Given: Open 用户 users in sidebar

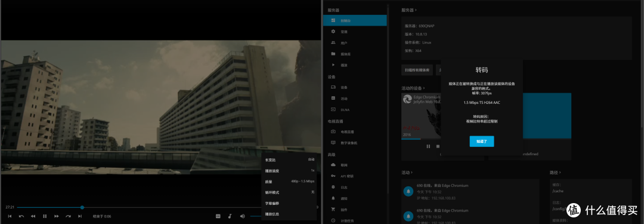Looking at the screenshot, I should 355,43.
